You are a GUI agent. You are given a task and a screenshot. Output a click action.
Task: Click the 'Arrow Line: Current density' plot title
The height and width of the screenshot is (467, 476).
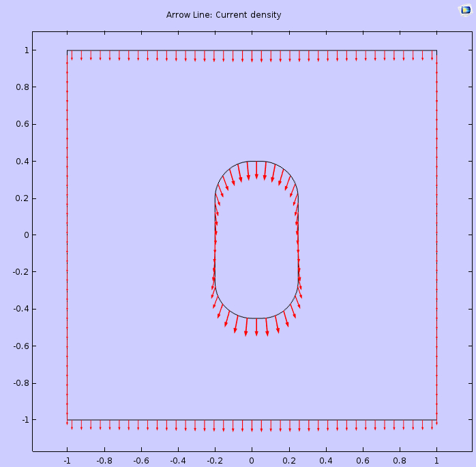(224, 15)
